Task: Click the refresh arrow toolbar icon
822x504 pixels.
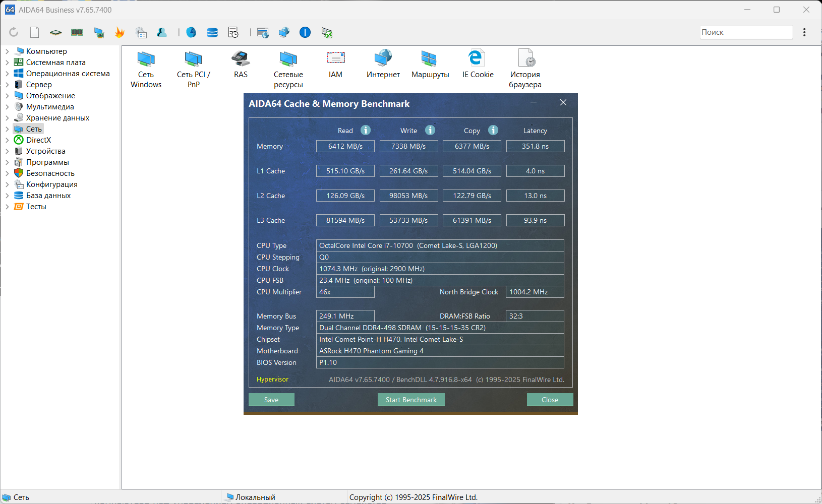Action: pyautogui.click(x=14, y=32)
